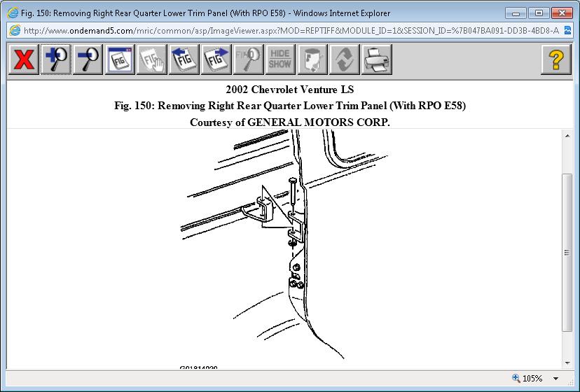The height and width of the screenshot is (392, 580).
Task: Go to previous figure with left arrow
Action: 184,59
